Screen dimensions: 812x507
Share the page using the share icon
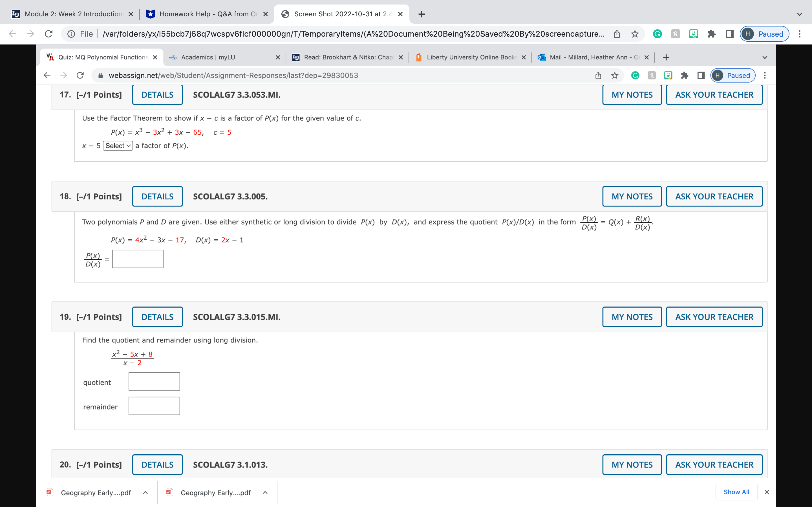(x=598, y=75)
